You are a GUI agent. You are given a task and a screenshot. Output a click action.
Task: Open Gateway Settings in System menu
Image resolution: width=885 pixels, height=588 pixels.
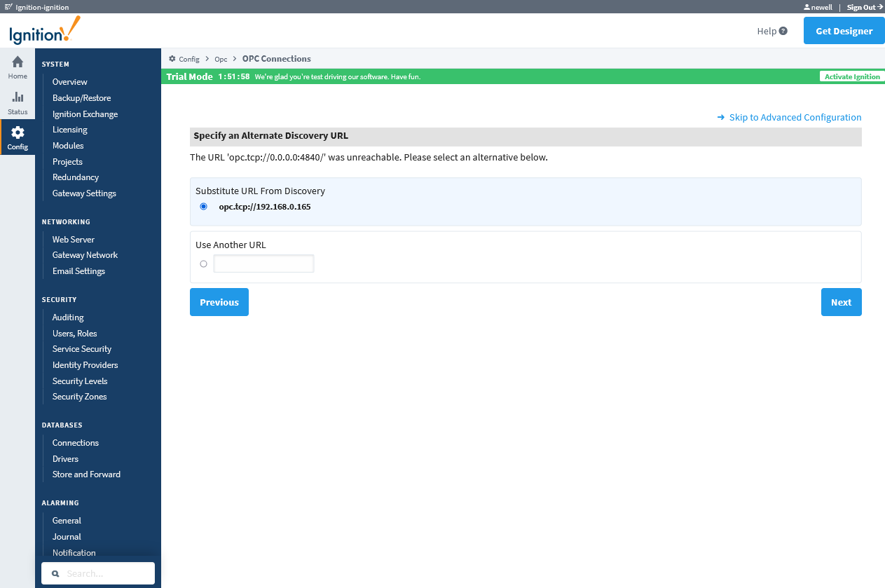point(84,193)
